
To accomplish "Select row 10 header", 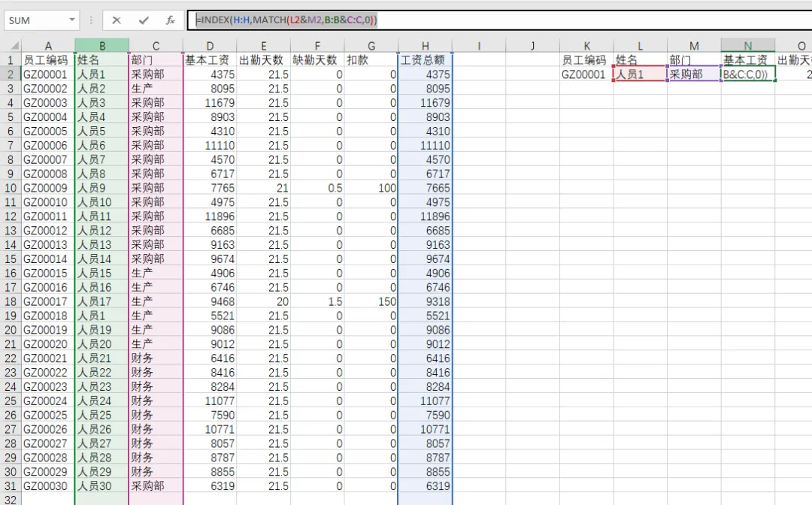I will point(11,188).
